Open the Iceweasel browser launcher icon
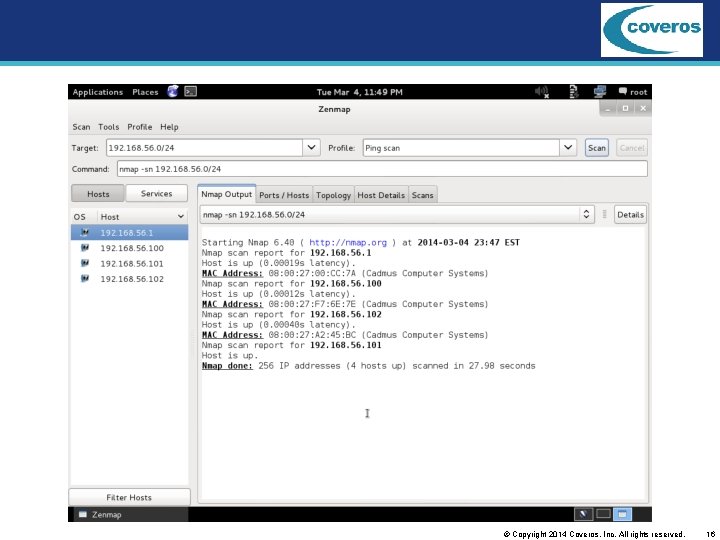 click(173, 91)
